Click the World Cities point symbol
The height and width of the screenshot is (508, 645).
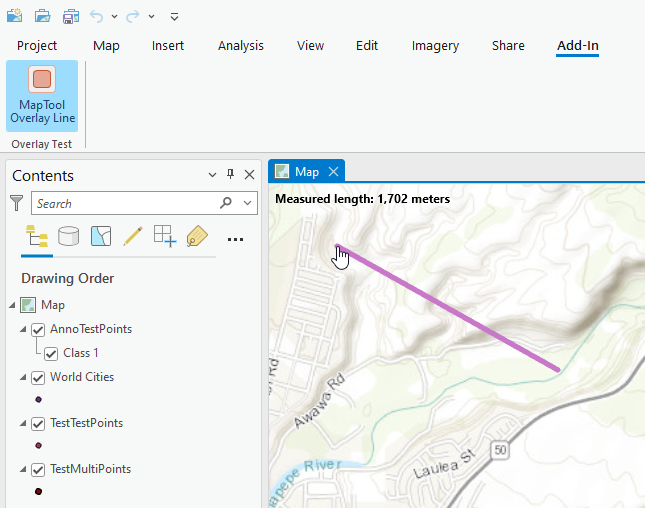38,399
